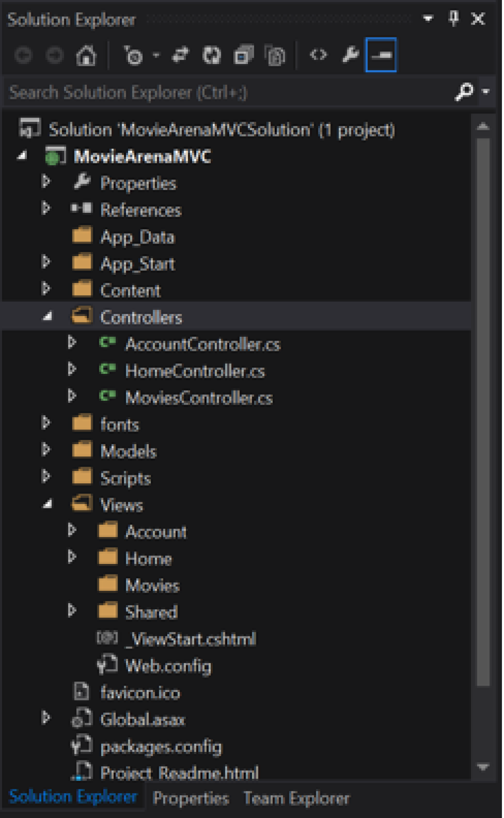Select MoviesController.cs file
Image resolution: width=504 pixels, height=818 pixels.
[x=199, y=398]
